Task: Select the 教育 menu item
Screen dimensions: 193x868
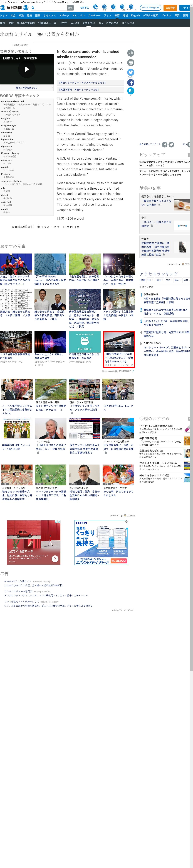Action: (117, 16)
